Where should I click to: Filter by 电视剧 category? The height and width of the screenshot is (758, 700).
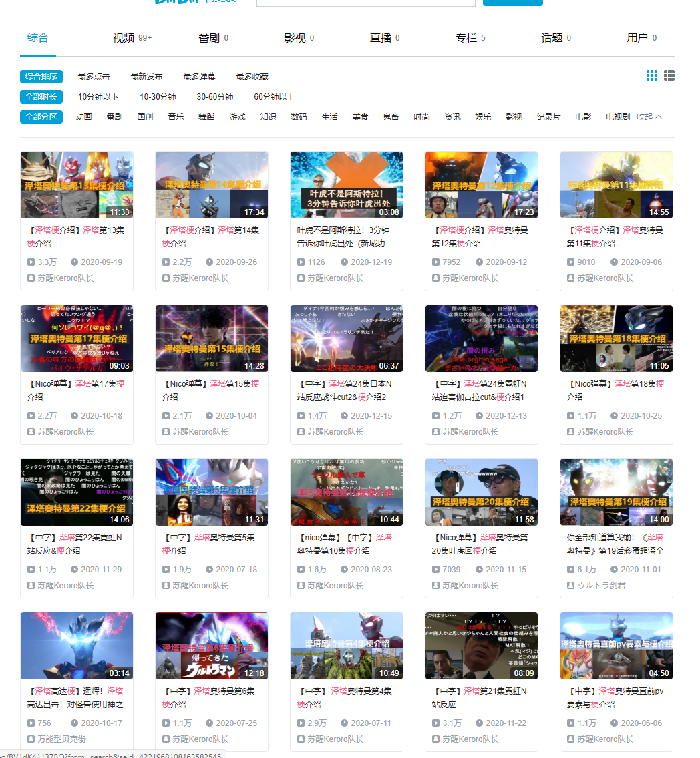pyautogui.click(x=618, y=116)
